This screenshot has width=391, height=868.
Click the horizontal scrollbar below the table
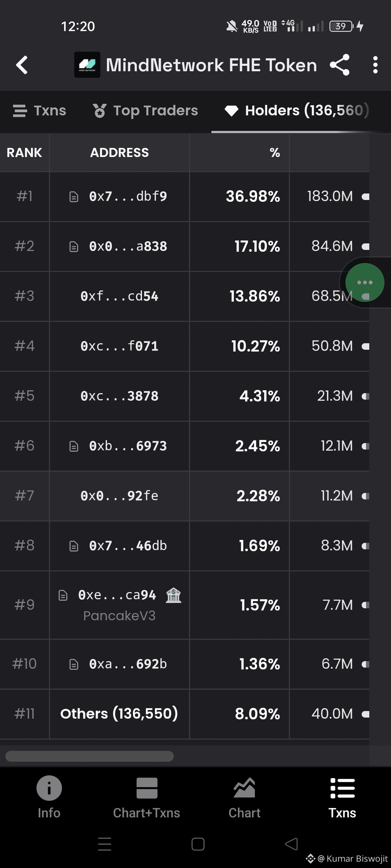[x=89, y=756]
